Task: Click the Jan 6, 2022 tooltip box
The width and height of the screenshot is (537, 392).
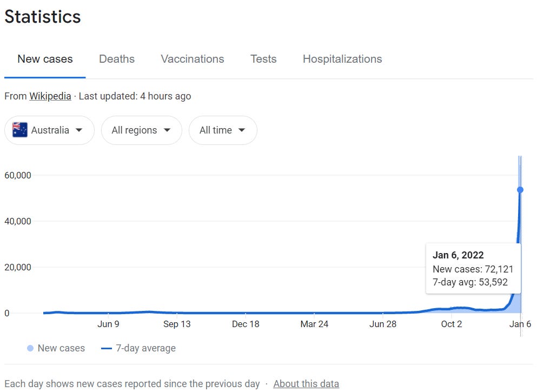Action: pos(473,269)
